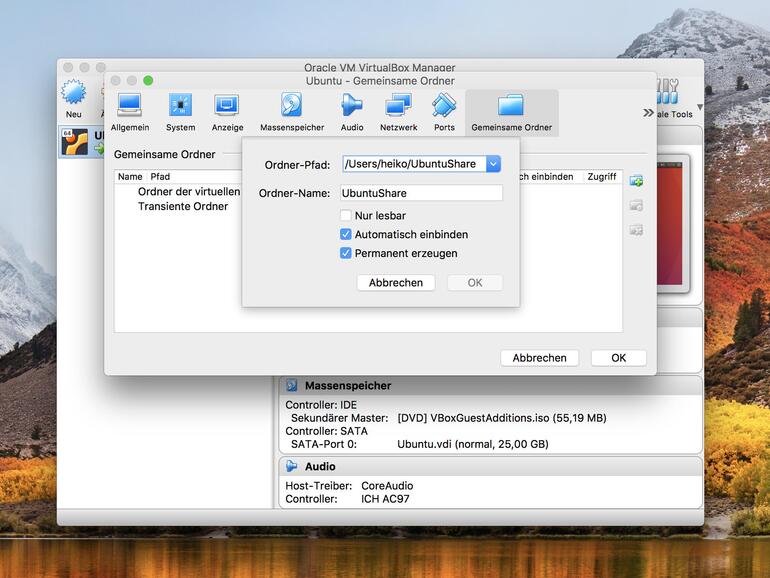Click the einbinden column header
This screenshot has height=578, width=770.
[545, 177]
